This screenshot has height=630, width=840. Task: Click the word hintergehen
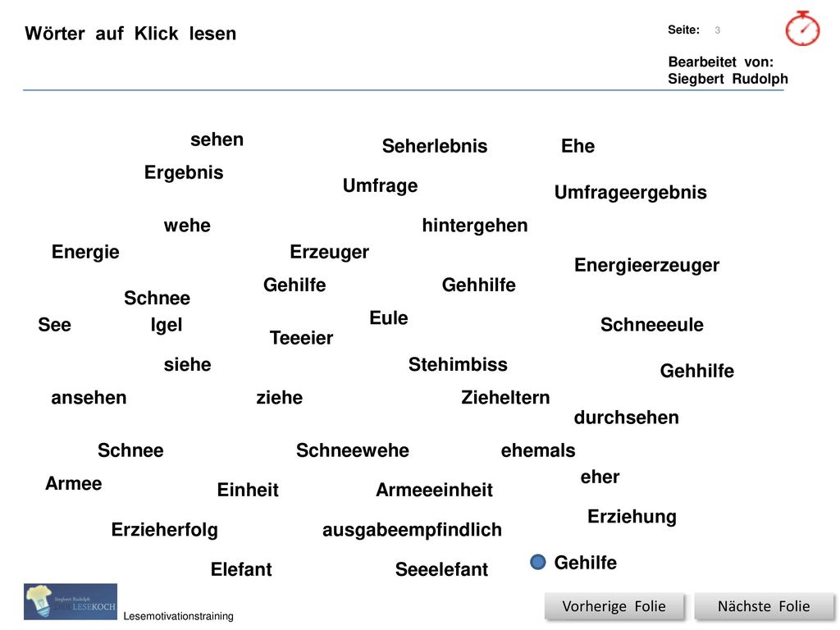point(475,226)
